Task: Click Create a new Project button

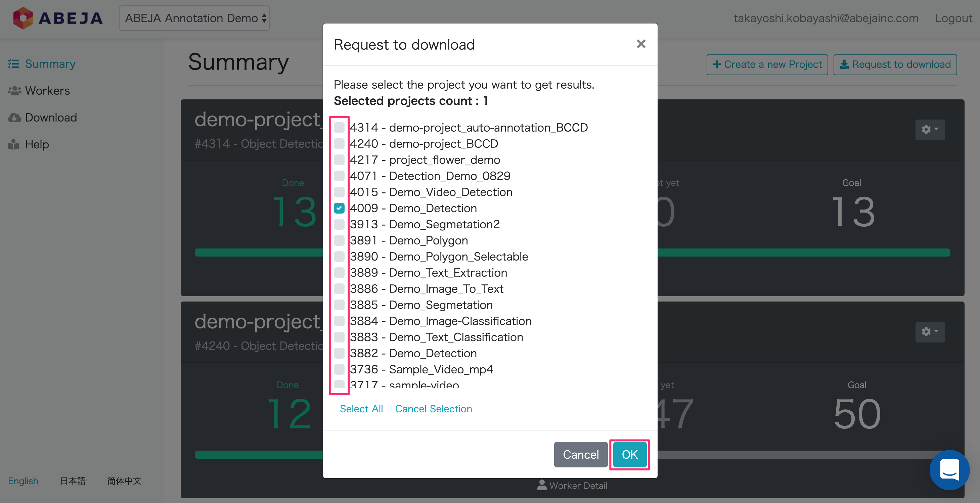Action: coord(767,65)
